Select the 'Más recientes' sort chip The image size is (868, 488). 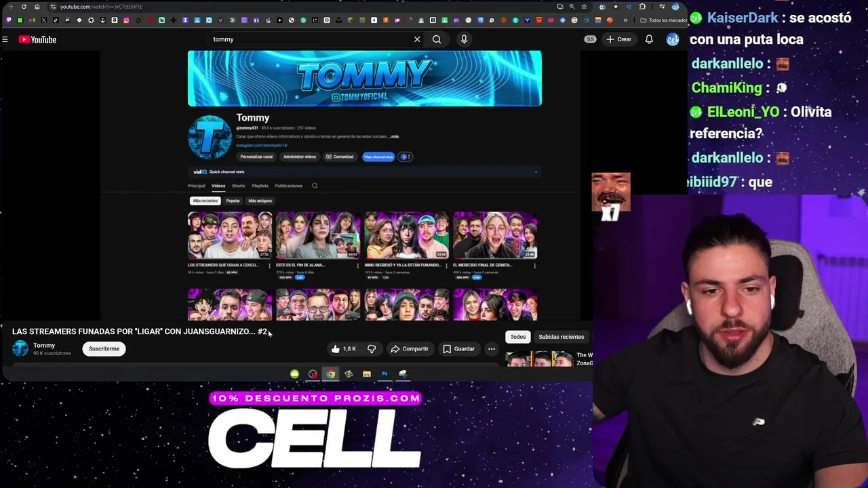(205, 201)
